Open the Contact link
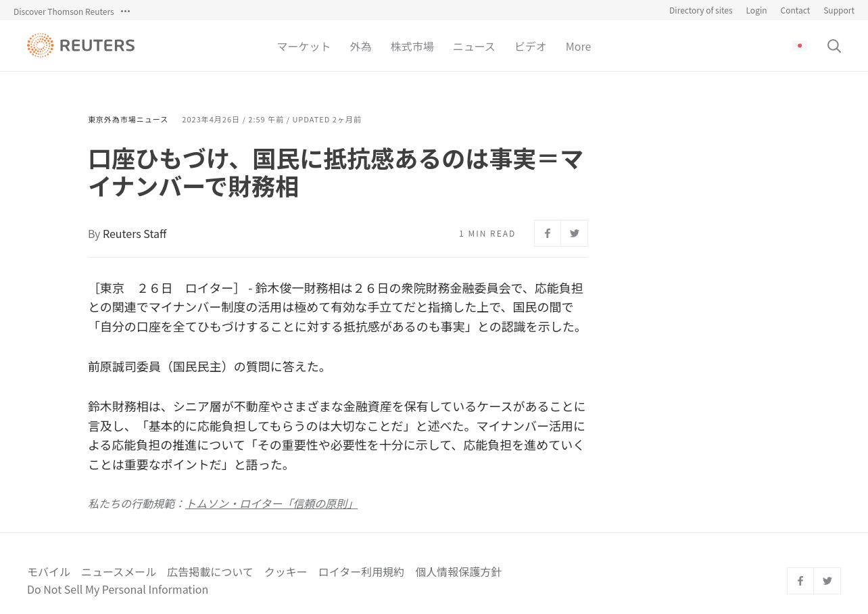Screen dimensions: 868x614 795,10
